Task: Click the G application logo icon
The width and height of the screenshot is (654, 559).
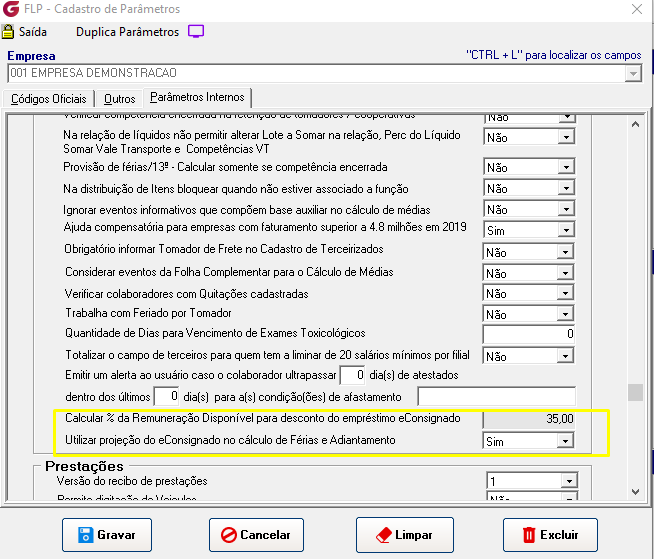Action: point(11,9)
